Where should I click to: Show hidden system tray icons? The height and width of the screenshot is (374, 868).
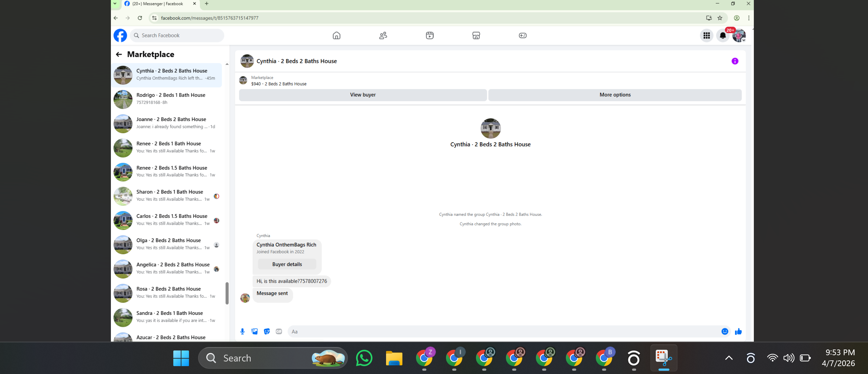(729, 358)
